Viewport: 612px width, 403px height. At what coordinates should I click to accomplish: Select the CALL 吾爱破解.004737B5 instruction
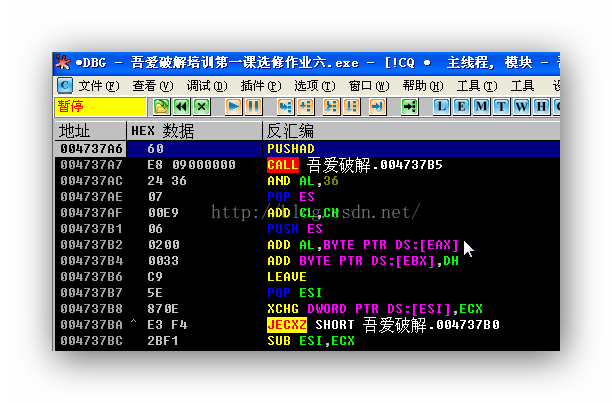click(x=355, y=165)
